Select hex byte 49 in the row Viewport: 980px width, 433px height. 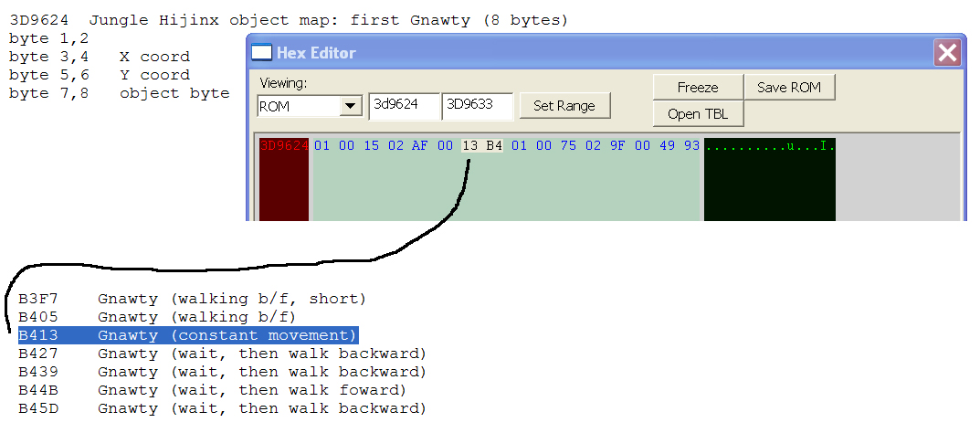coord(667,146)
